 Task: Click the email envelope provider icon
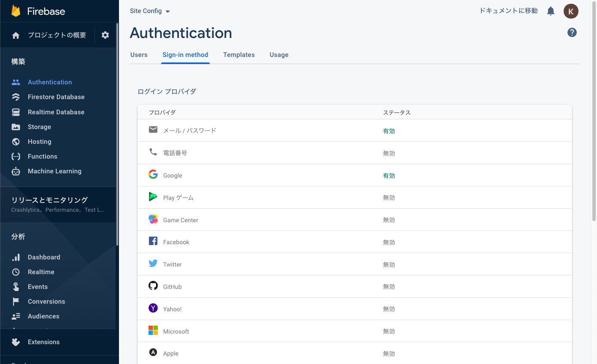pos(153,129)
